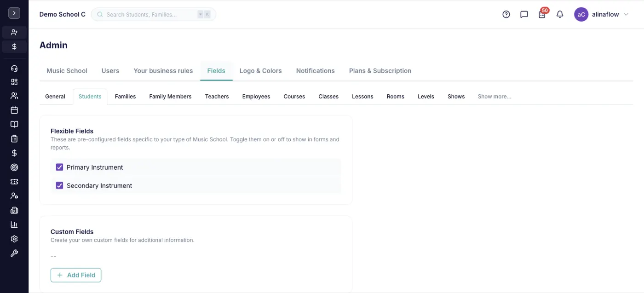Select the Employees sub-tab
Screen dimensions: 644x293
(256, 97)
